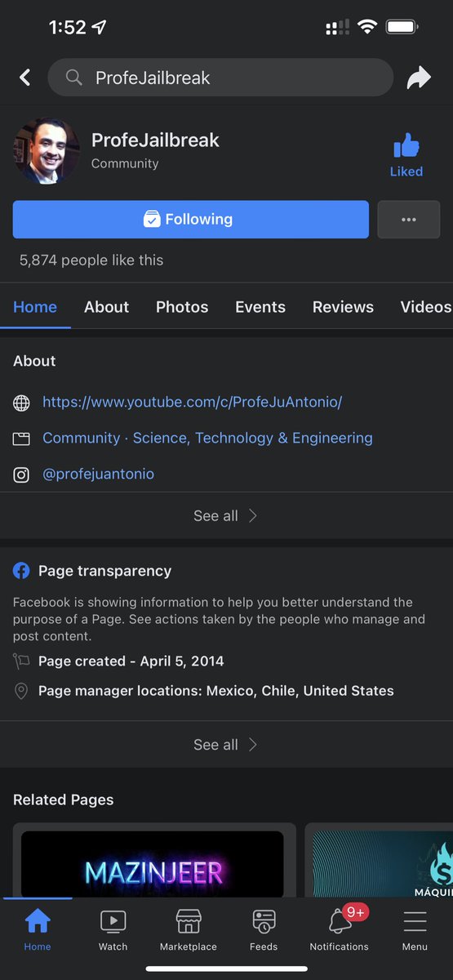Open the Feeds icon
The image size is (453, 980).
pyautogui.click(x=264, y=922)
